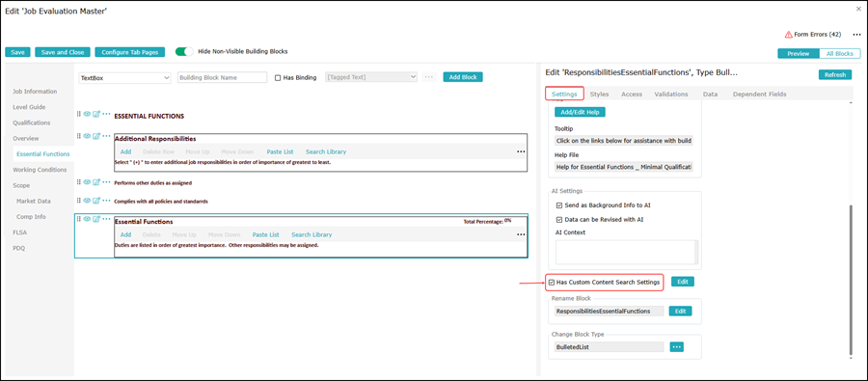This screenshot has width=868, height=381.
Task: Switch to the Styles tab
Action: click(x=600, y=95)
